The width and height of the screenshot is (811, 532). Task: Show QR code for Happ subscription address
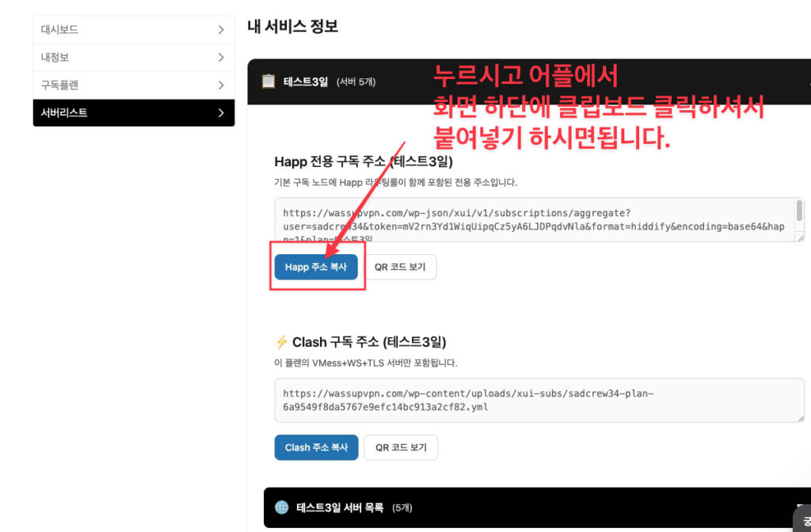coord(400,267)
